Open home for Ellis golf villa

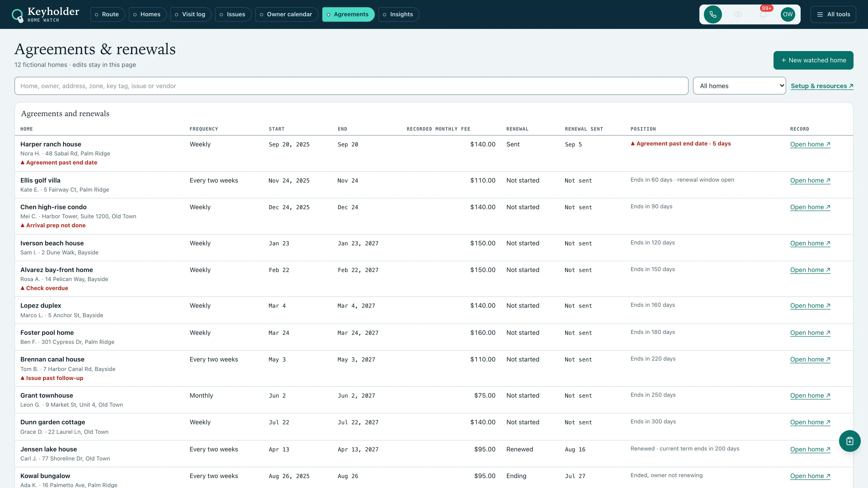click(x=810, y=181)
